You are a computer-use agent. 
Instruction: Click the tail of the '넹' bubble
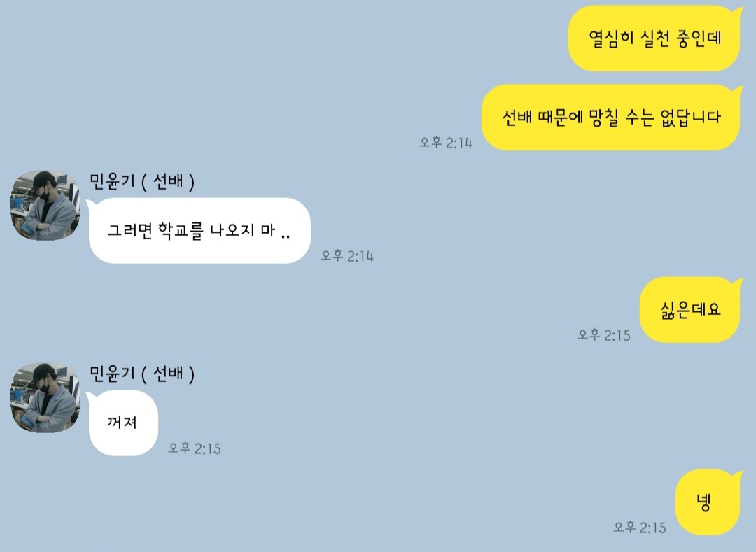point(738,476)
